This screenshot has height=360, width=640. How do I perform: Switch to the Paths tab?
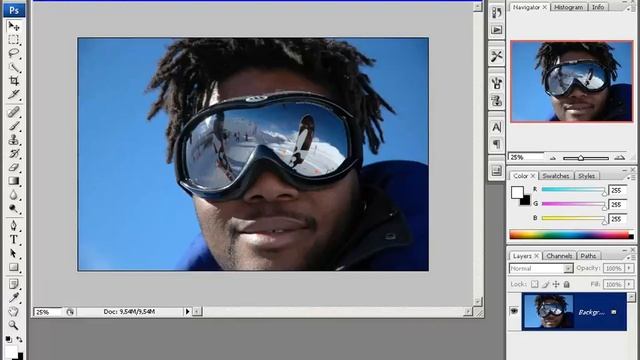point(588,256)
